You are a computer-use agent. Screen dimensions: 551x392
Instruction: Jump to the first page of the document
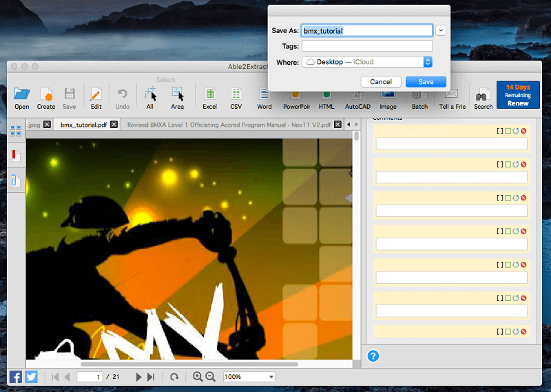[x=55, y=377]
